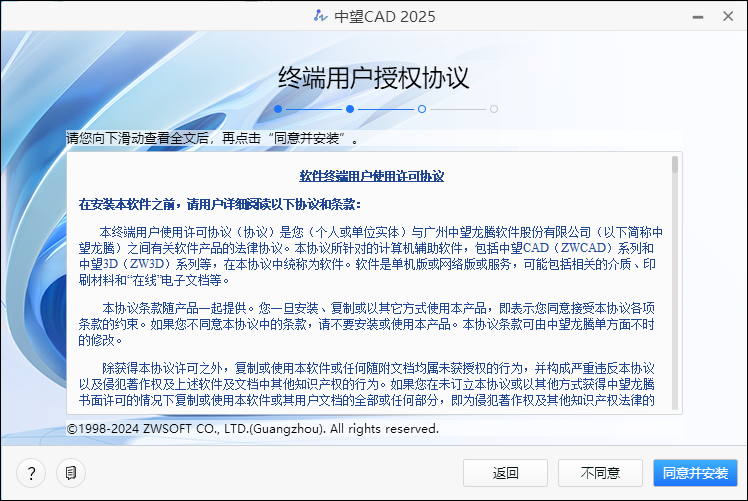
Task: Select the first progress step dot
Action: (278, 109)
